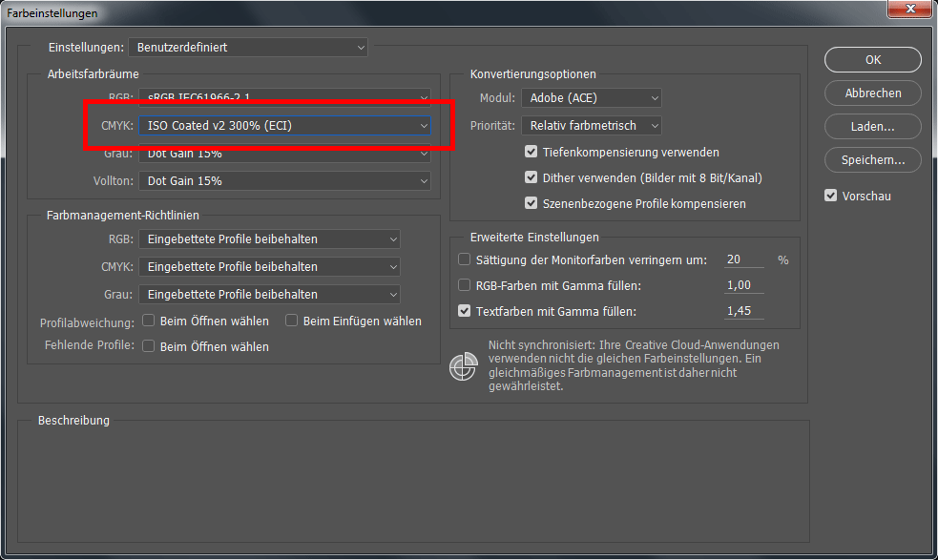The width and height of the screenshot is (938, 560).
Task: Click the Speichern... button
Action: pyautogui.click(x=872, y=159)
